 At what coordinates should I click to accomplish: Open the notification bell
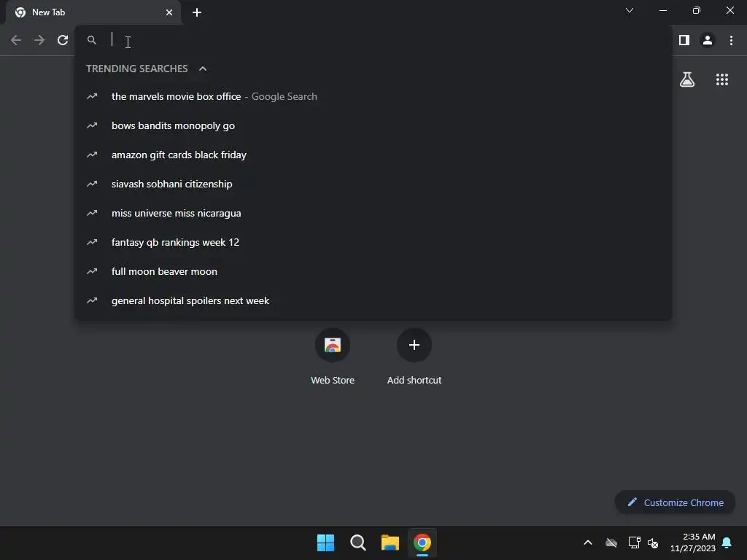pyautogui.click(x=727, y=542)
